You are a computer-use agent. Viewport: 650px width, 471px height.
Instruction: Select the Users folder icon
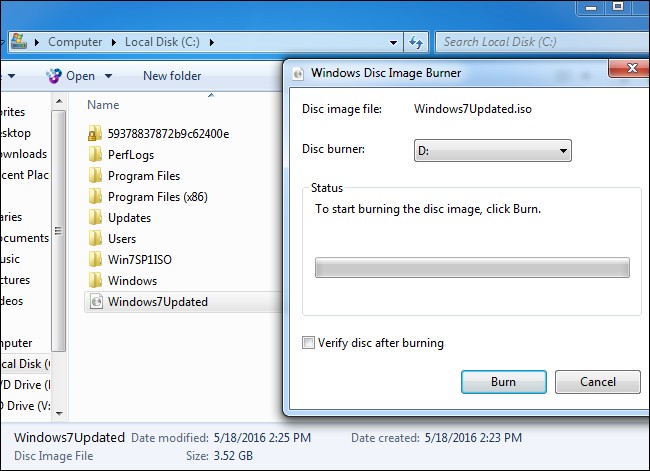(x=95, y=238)
